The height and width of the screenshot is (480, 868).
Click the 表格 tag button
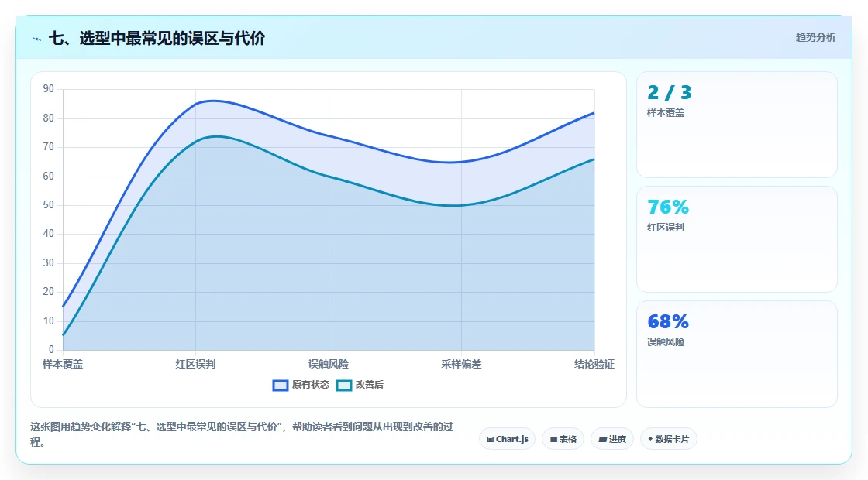point(563,439)
